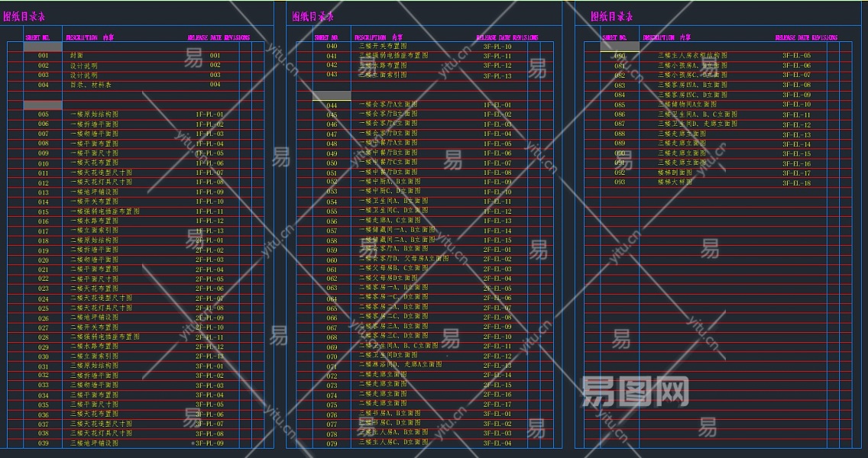This screenshot has height=458, width=868.
Task: Select the 三楼卫生间D、走廊立面图 description
Action: click(x=698, y=124)
